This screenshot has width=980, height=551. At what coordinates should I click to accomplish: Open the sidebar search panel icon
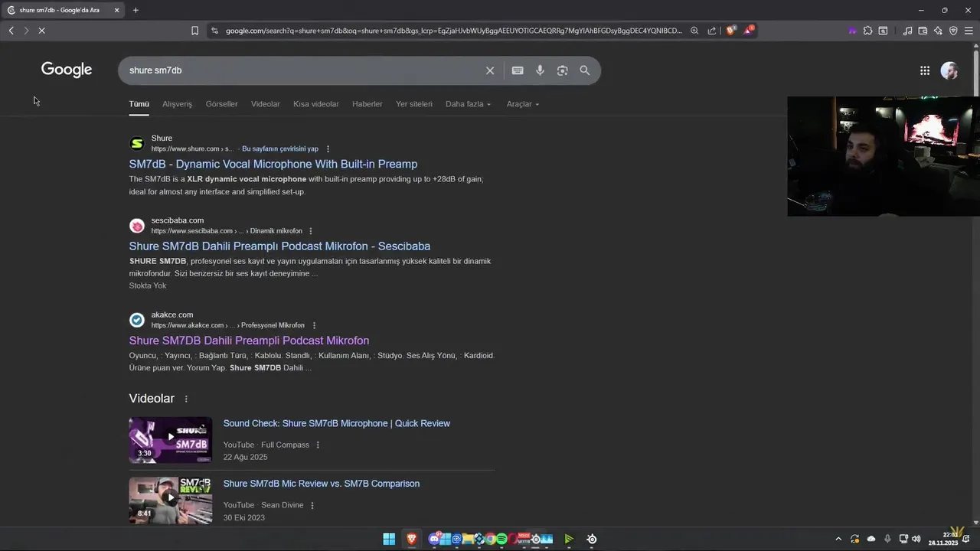(x=883, y=31)
